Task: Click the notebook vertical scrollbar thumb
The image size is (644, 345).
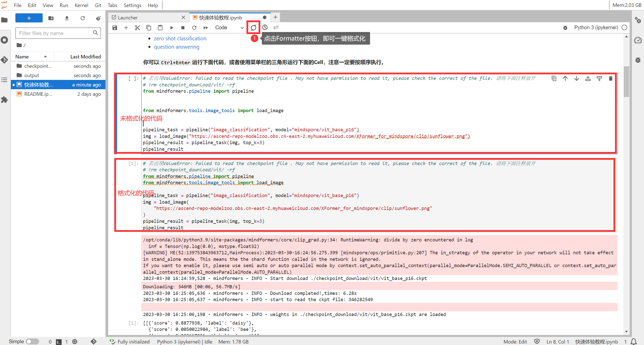Action: pos(626,81)
